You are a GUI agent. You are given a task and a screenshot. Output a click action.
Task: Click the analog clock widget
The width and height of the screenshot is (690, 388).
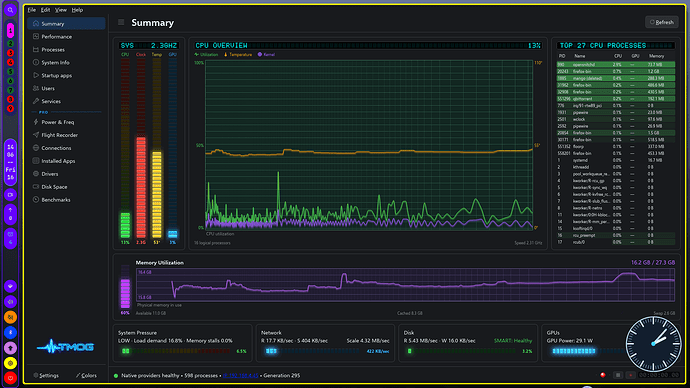coord(653,344)
